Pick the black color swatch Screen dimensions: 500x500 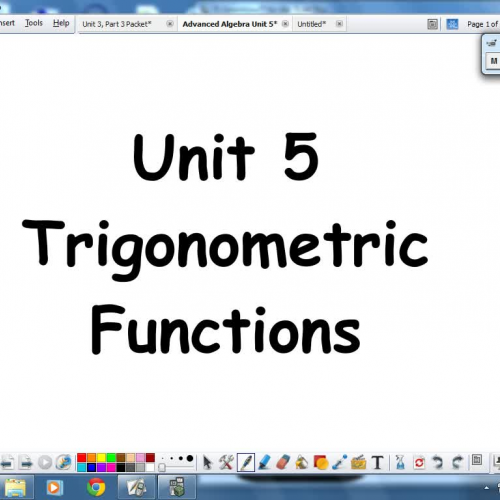coord(121,467)
